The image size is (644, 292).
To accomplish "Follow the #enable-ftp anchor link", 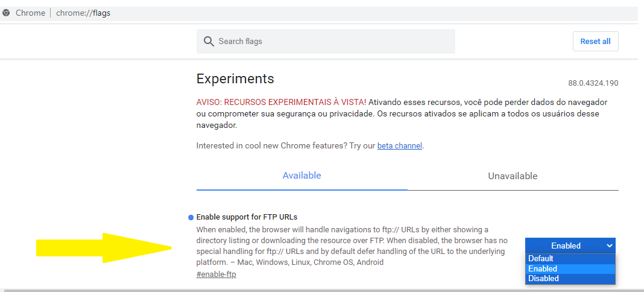I will tap(216, 275).
